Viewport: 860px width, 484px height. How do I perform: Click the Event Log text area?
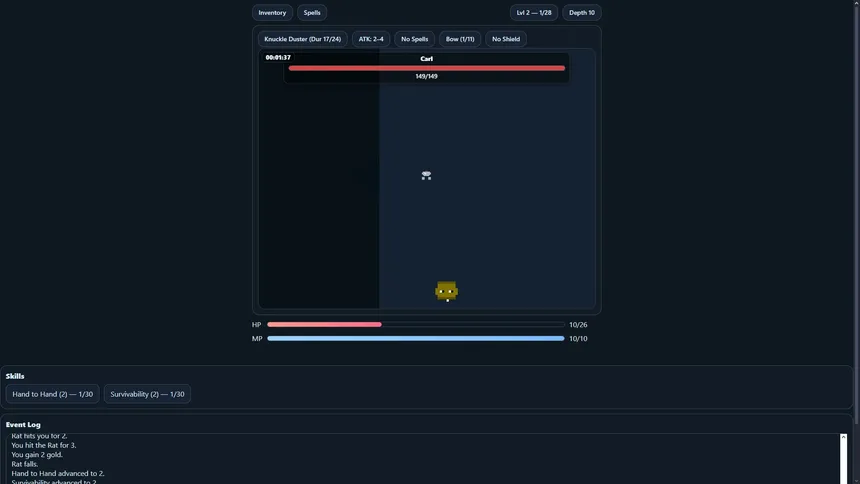click(422, 459)
